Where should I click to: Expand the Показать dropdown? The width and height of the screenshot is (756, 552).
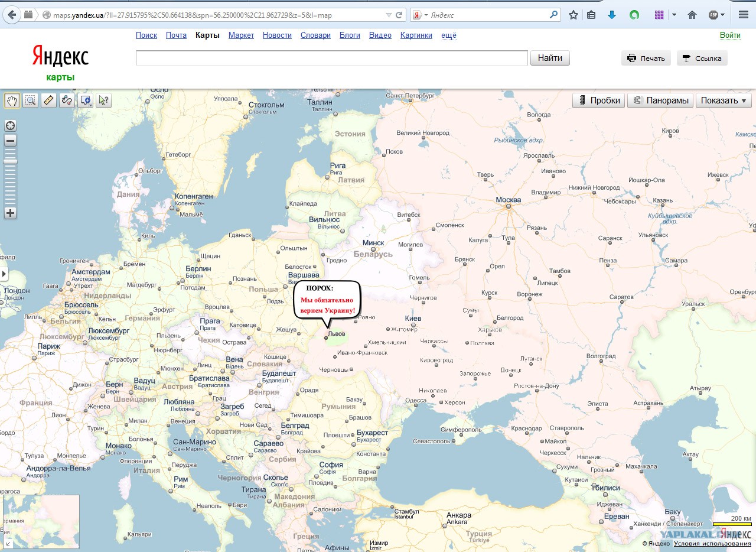[x=724, y=100]
